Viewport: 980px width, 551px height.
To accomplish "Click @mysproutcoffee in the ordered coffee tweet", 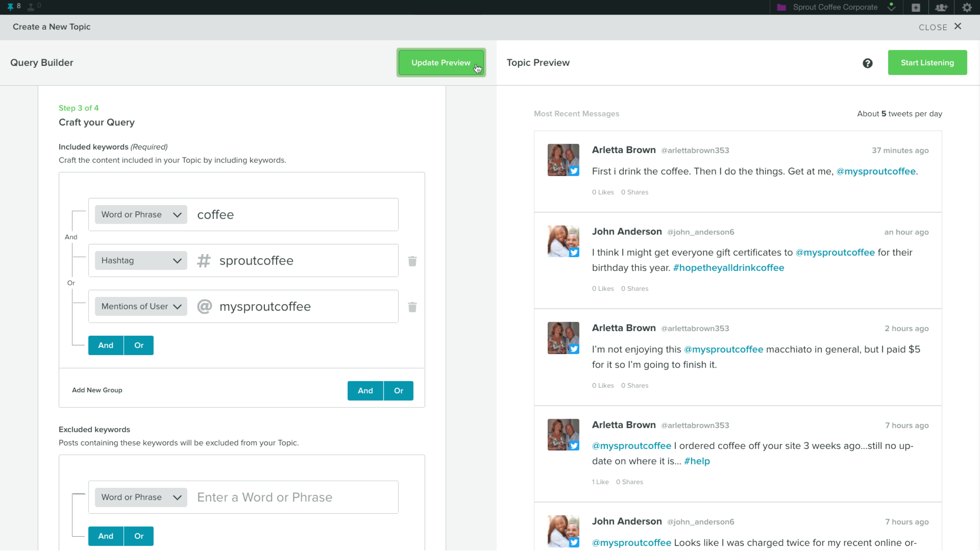I will 632,446.
